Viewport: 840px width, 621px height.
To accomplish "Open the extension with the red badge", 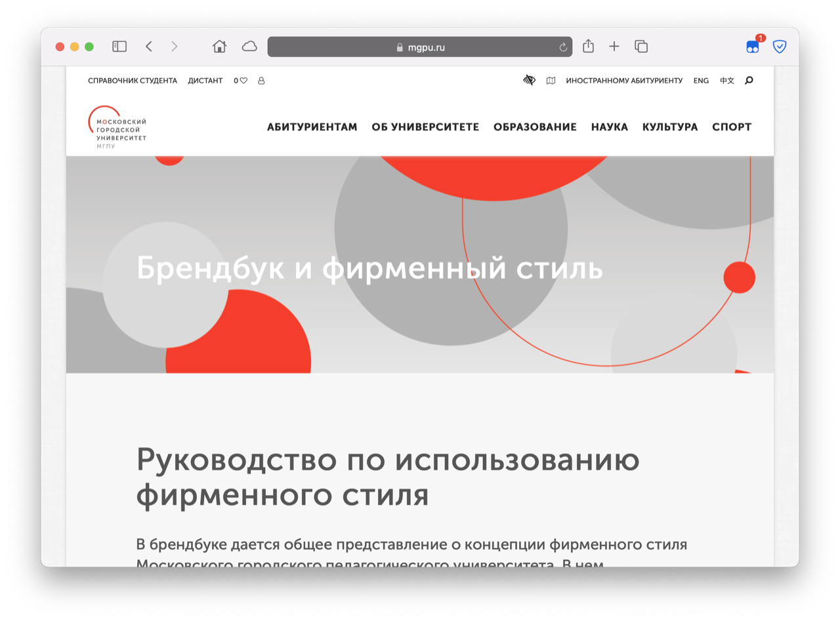I will [x=753, y=46].
